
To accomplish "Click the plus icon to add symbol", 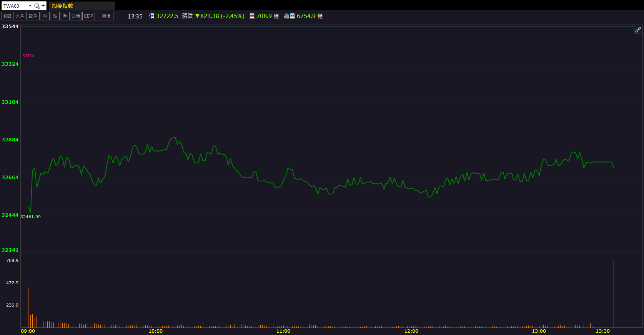I will click(43, 6).
